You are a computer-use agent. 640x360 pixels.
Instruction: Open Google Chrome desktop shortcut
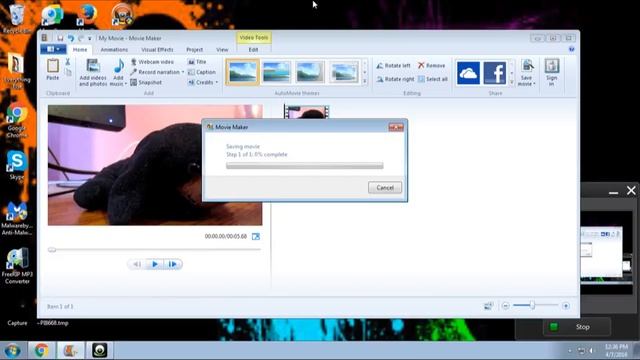(x=17, y=121)
